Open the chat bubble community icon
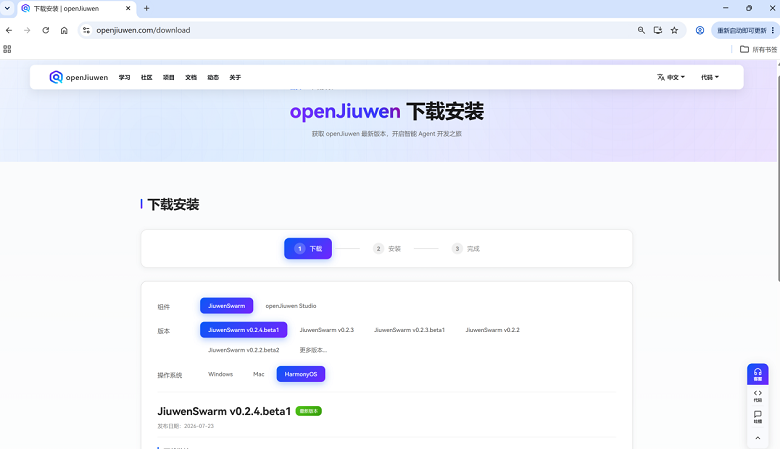The height and width of the screenshot is (449, 780). pos(758,417)
